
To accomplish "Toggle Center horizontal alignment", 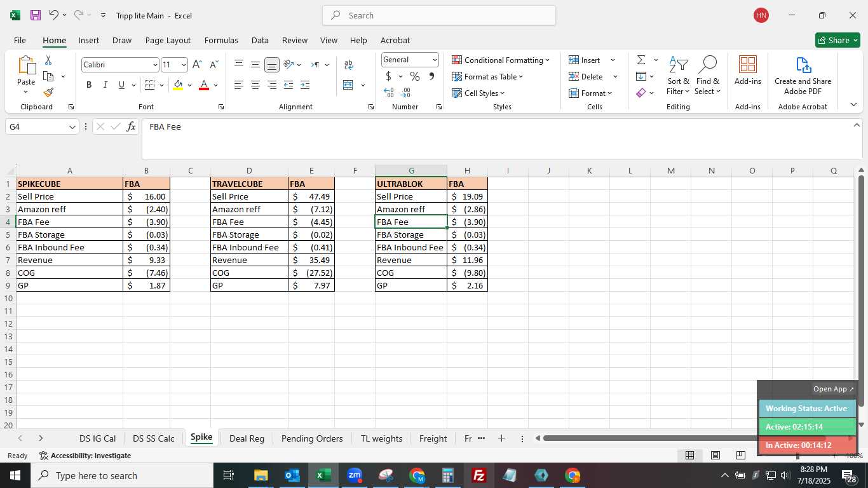I will click(x=255, y=85).
